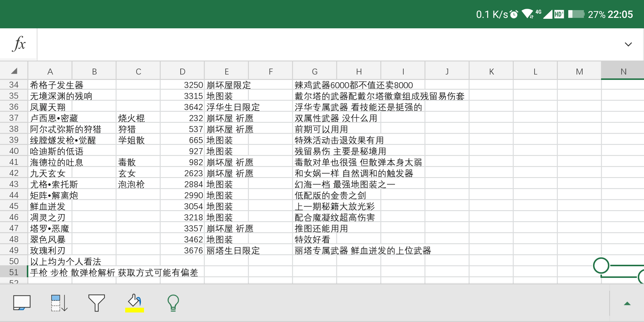Tap the green selection handle circle

601,265
